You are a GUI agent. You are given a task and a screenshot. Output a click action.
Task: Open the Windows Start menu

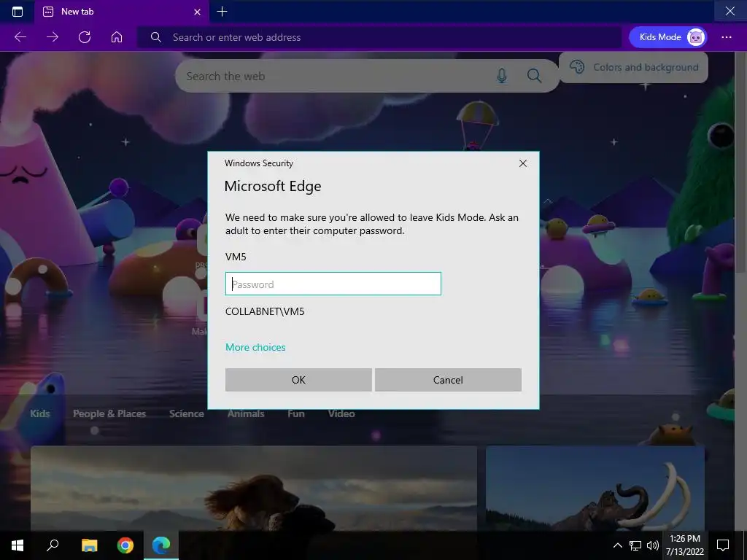coord(18,545)
